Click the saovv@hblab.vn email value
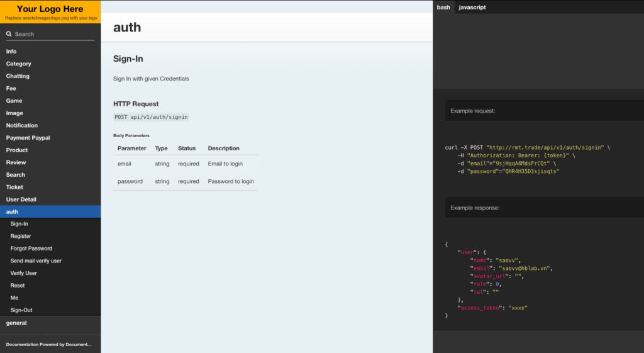 525,268
